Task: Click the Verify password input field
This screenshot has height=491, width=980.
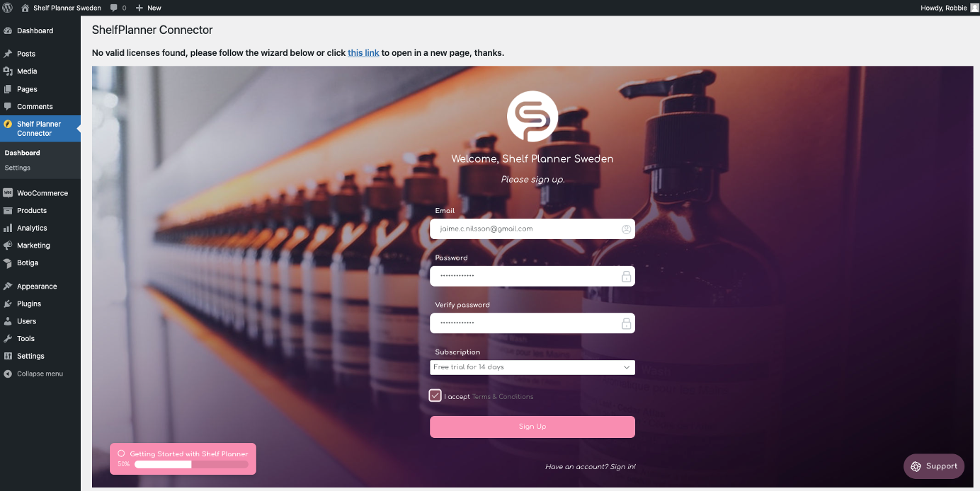Action: pyautogui.click(x=532, y=323)
